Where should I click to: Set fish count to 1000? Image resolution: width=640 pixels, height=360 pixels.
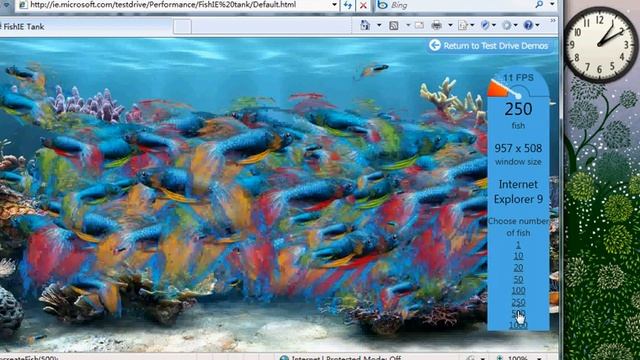coord(518,325)
